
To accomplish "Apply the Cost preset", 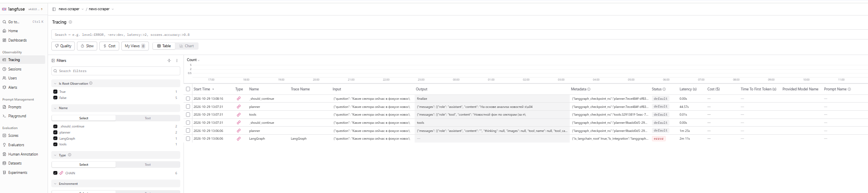I will click(x=109, y=46).
